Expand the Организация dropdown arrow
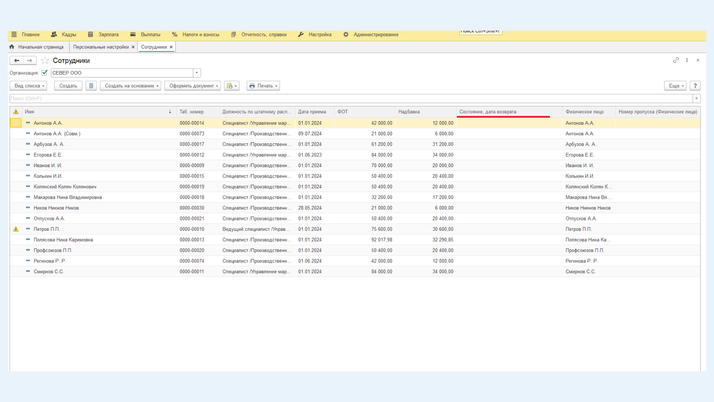The image size is (714, 402). tap(197, 73)
